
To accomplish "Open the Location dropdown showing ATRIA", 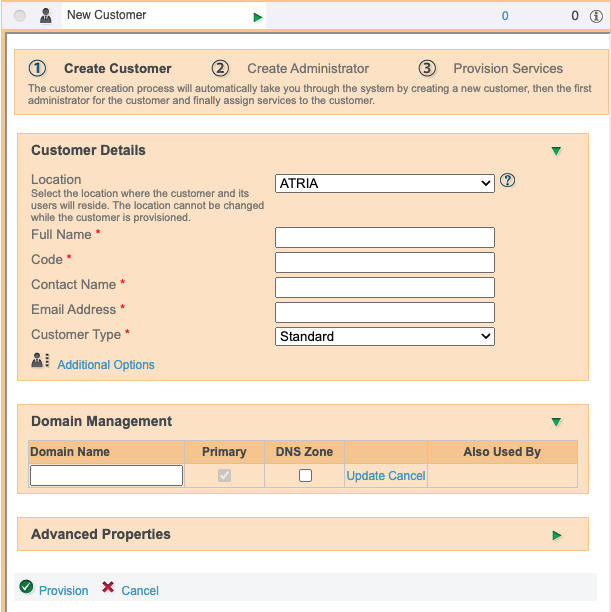I will 385,183.
